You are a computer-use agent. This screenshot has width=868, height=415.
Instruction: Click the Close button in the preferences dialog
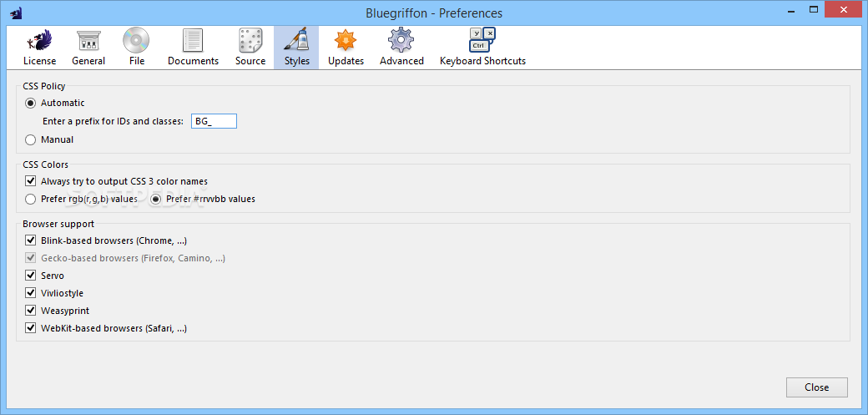[x=816, y=387]
